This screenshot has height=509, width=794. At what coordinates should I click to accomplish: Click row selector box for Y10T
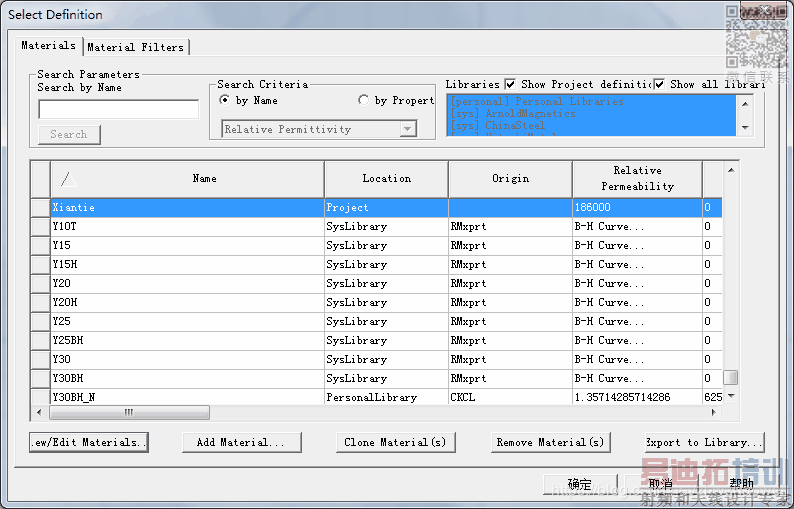pos(41,226)
